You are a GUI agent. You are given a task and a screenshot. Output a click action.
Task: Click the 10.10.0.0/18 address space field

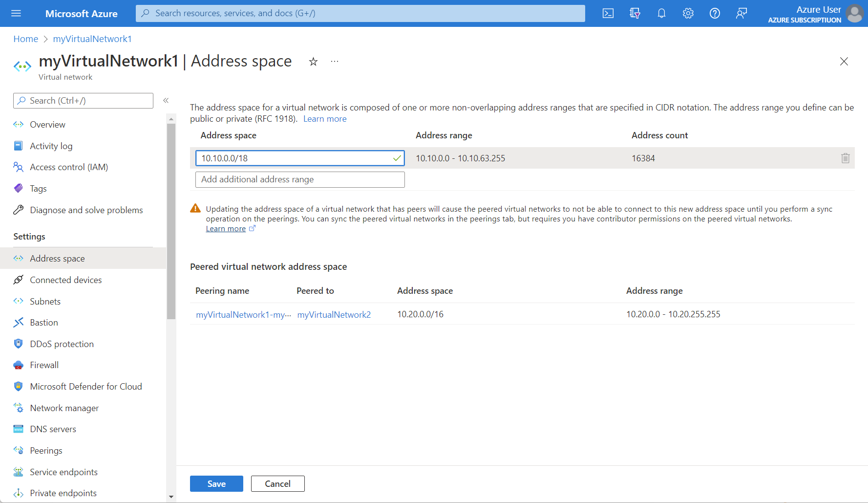(300, 158)
